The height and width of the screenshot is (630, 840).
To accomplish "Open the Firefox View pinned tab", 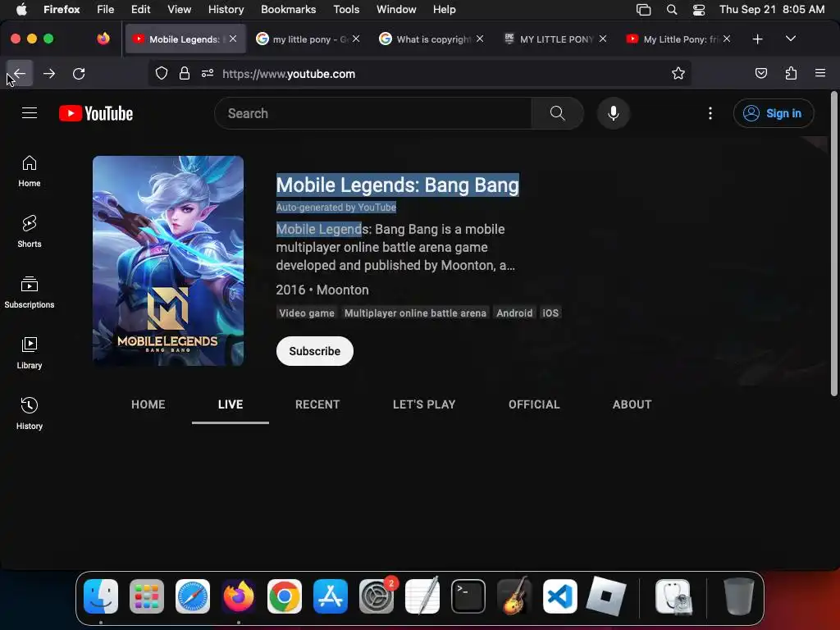I will [x=103, y=39].
